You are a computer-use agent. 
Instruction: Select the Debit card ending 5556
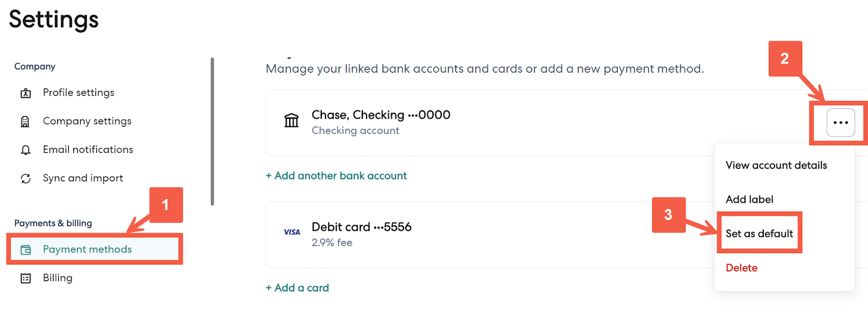pos(361,227)
